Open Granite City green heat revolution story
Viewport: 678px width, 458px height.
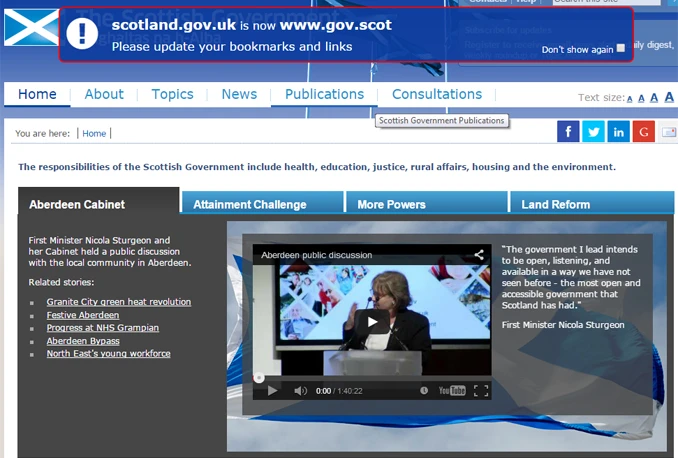pos(119,302)
